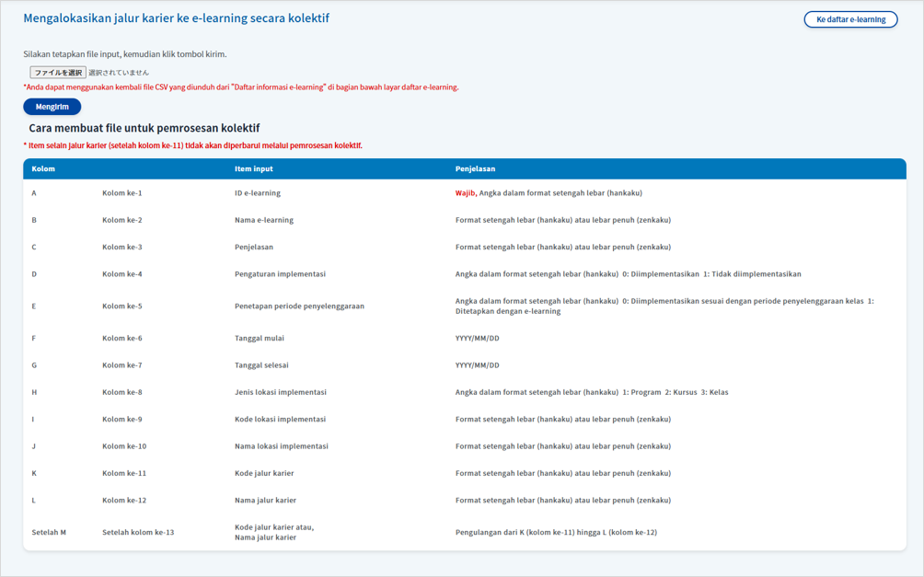The image size is (924, 577).
Task: Select the "Item input" table header
Action: tap(253, 169)
